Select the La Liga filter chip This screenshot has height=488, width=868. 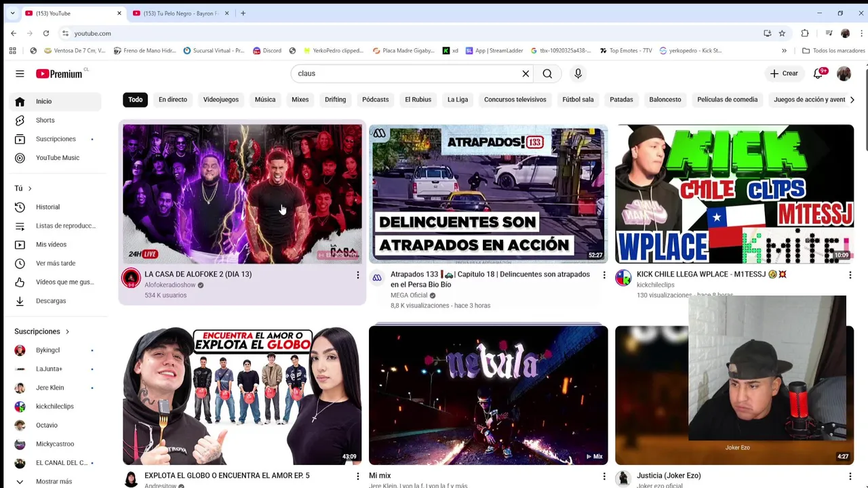pyautogui.click(x=458, y=100)
